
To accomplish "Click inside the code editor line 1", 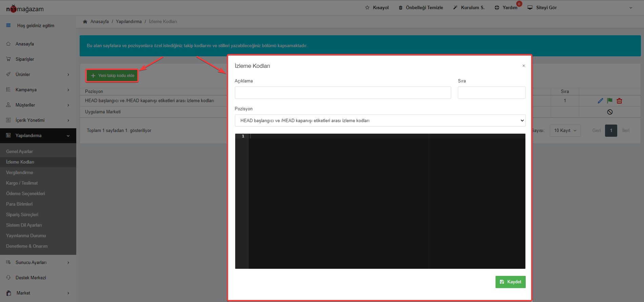I will 386,136.
